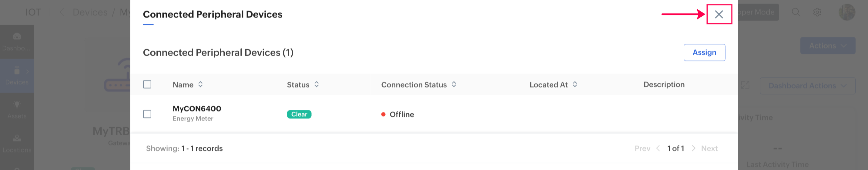Close the Connected Peripheral Devices dialog
This screenshot has width=868, height=170.
(719, 14)
